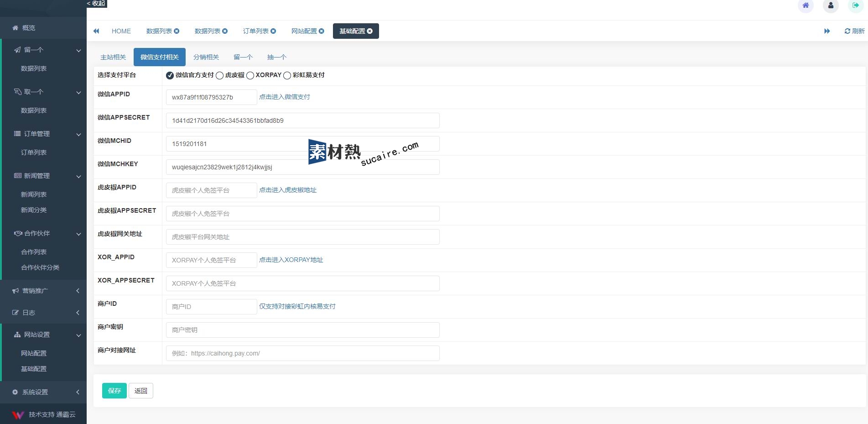The image size is (868, 424).
Task: Collapse the 网站设置 sidebar menu
Action: coord(78,335)
